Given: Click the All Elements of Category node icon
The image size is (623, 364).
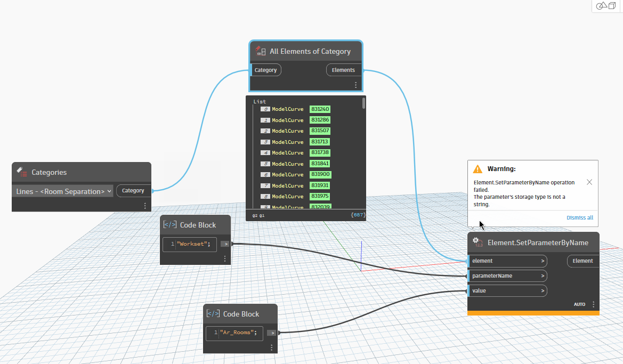Looking at the screenshot, I should pyautogui.click(x=260, y=51).
